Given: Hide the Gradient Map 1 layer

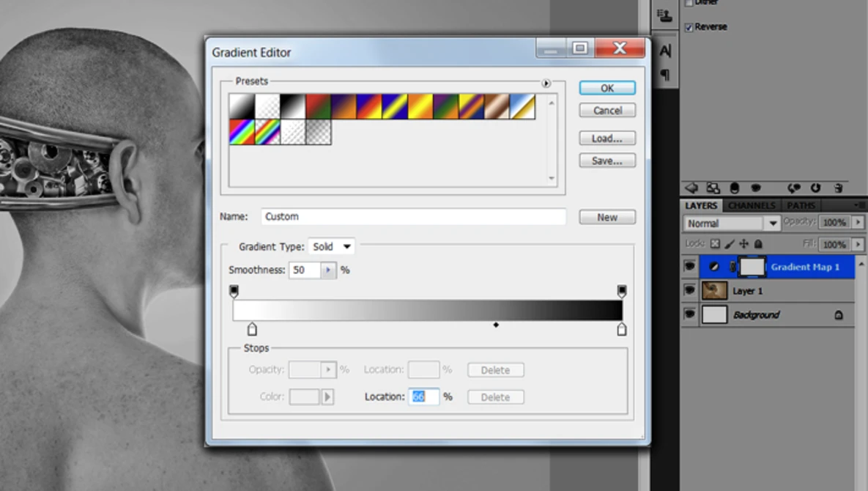Looking at the screenshot, I should (690, 267).
